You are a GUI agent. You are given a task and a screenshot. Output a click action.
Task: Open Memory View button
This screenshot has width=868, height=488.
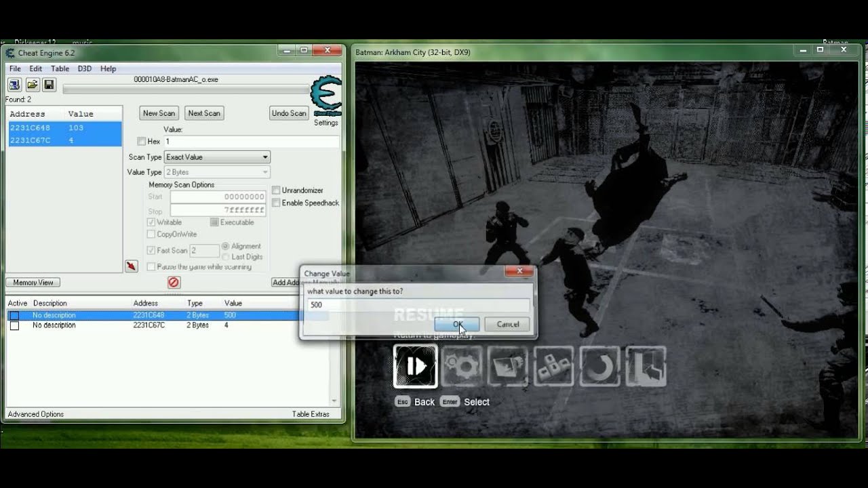pyautogui.click(x=33, y=283)
